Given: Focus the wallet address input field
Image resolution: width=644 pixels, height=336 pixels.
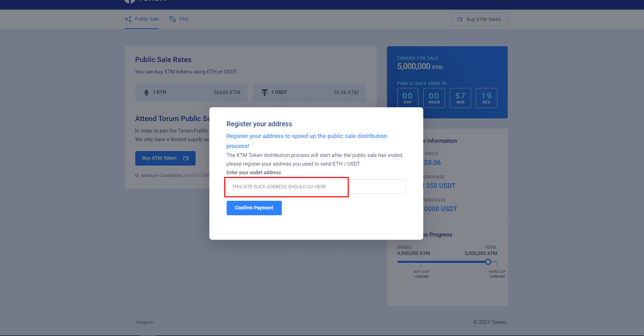Looking at the screenshot, I should click(316, 187).
